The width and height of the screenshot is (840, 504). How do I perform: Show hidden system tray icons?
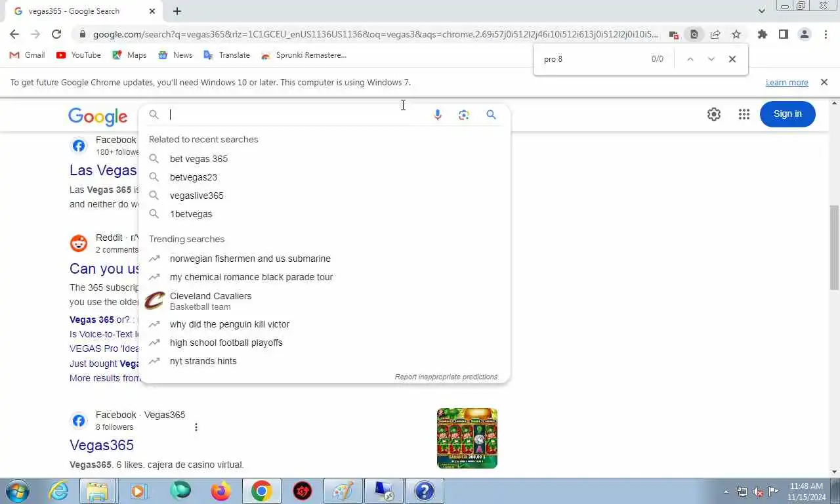click(x=726, y=492)
